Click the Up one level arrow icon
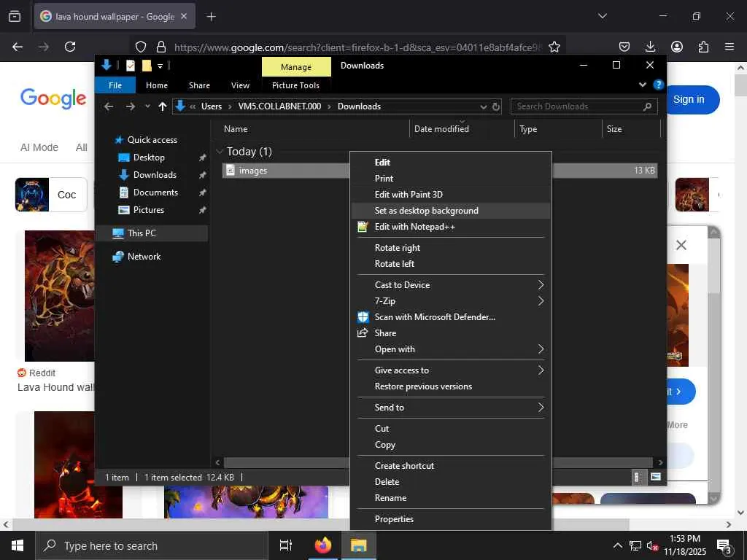The height and width of the screenshot is (560, 747). coord(163,106)
